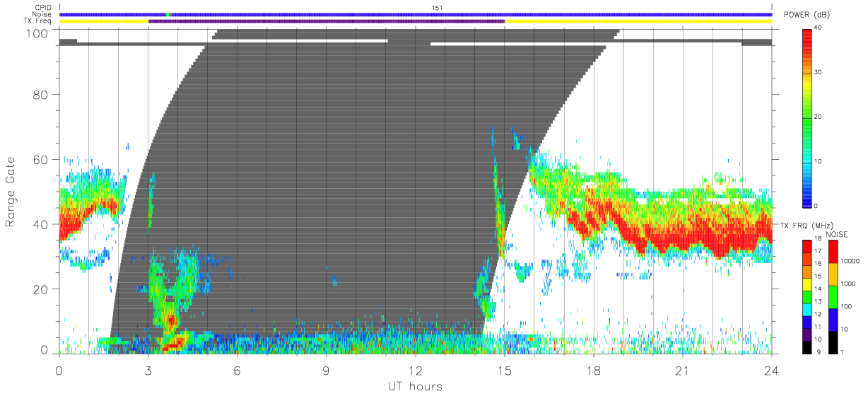Click the green spot on the Noise bar
This screenshot has height=401, width=868.
(168, 15)
